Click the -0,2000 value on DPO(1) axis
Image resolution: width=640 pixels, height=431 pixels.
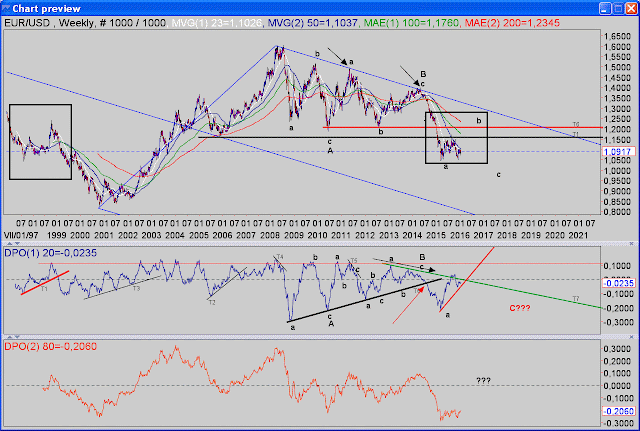[x=617, y=308]
